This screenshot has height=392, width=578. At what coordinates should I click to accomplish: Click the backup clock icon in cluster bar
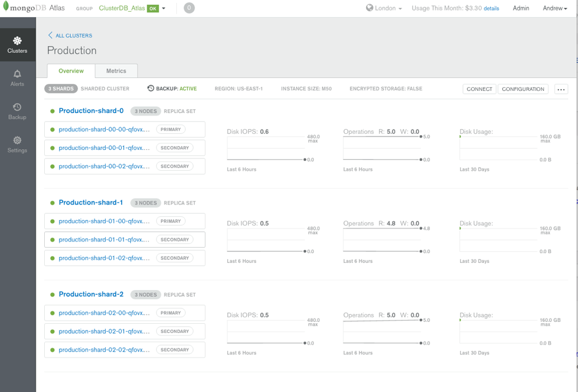(150, 88)
